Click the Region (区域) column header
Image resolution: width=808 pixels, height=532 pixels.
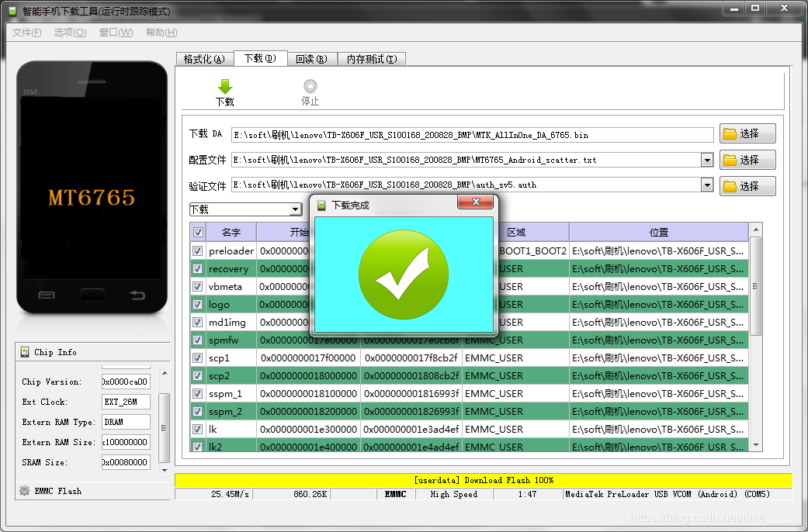[x=516, y=233]
